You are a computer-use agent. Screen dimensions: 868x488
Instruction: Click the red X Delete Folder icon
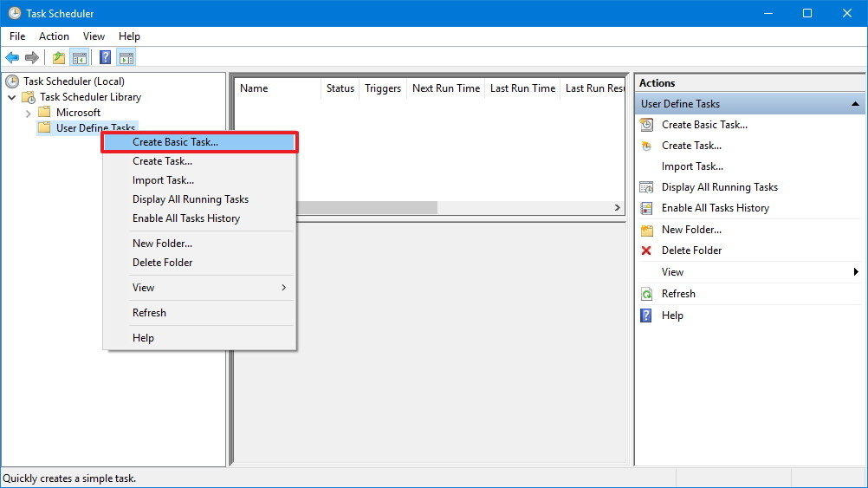click(646, 251)
